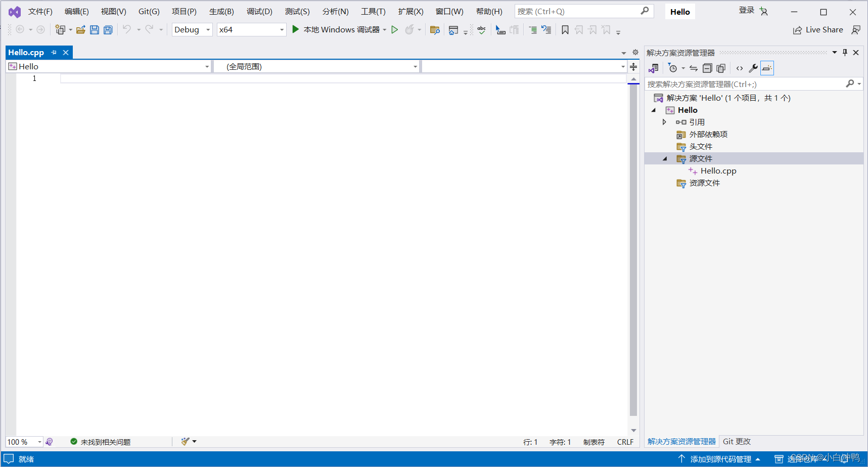This screenshot has height=467, width=868.
Task: Toggle the pin on Hello.cpp tab
Action: pos(54,52)
